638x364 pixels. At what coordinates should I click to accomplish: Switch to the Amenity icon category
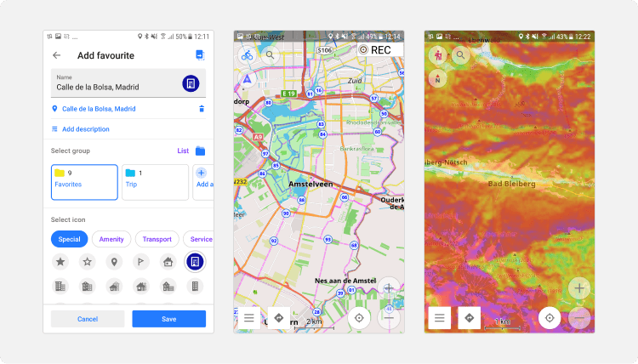[111, 239]
